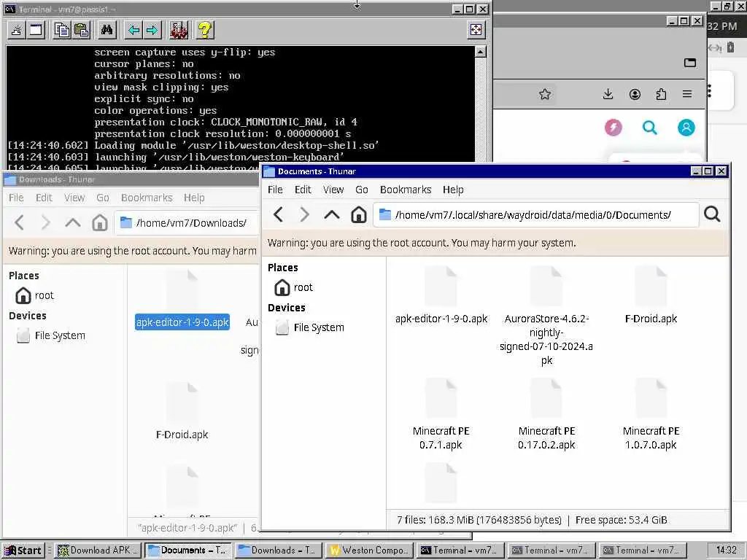Click the binoculars find icon in Terminal toolbar

coord(107,31)
